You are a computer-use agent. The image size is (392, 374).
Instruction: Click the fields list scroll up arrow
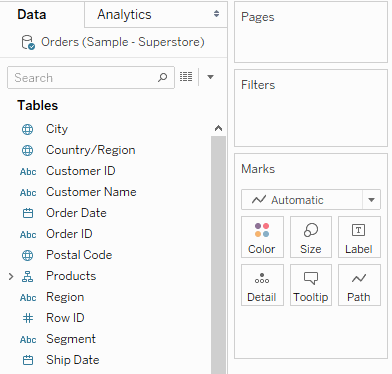tap(218, 128)
